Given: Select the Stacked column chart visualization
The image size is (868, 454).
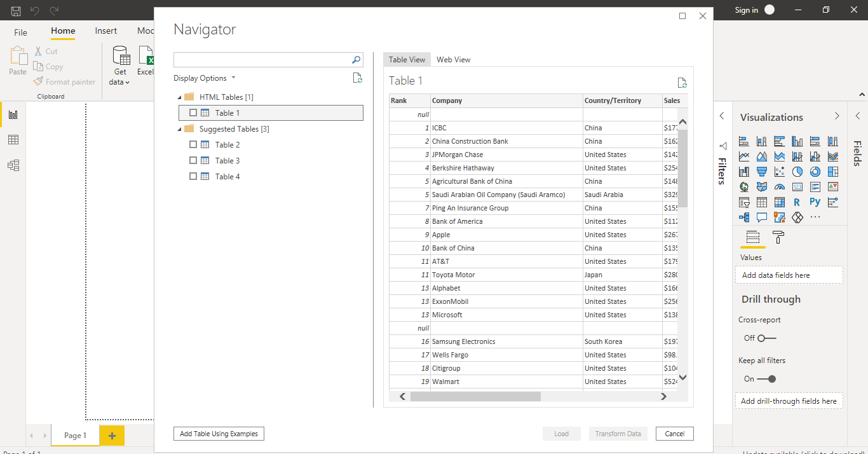Looking at the screenshot, I should (x=762, y=141).
